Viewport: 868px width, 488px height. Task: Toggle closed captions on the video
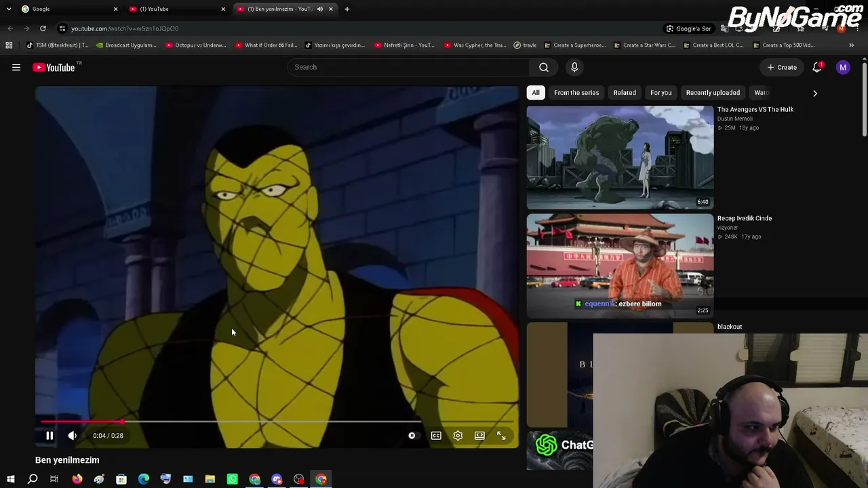point(436,436)
